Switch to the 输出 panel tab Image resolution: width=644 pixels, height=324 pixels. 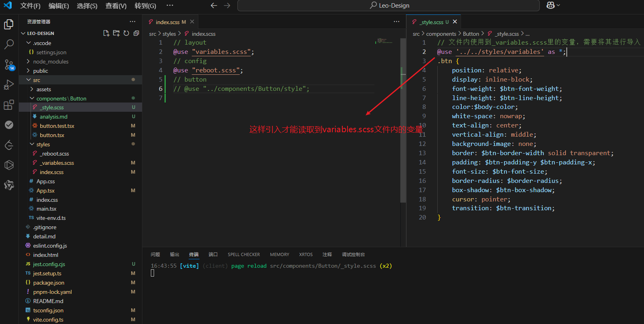(175, 254)
